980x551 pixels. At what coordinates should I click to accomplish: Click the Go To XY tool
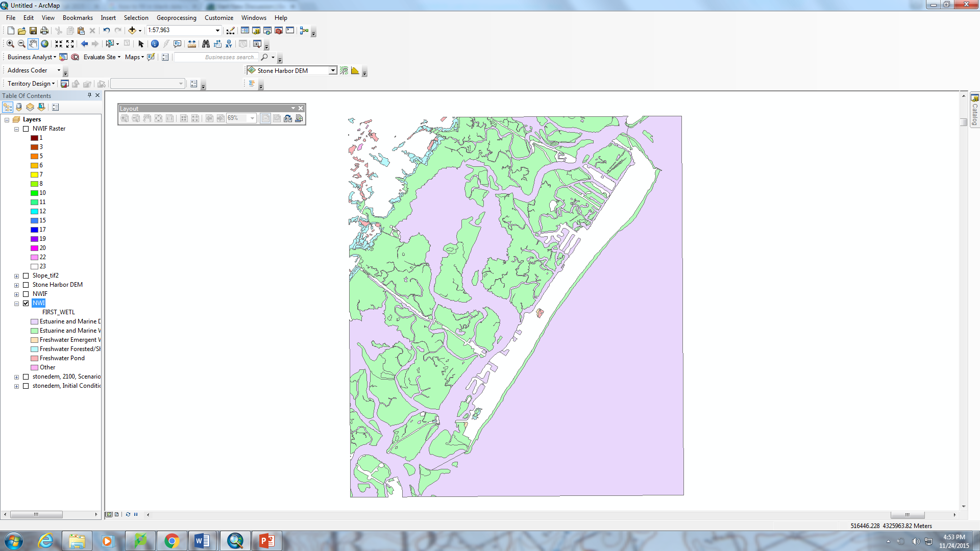pyautogui.click(x=229, y=44)
